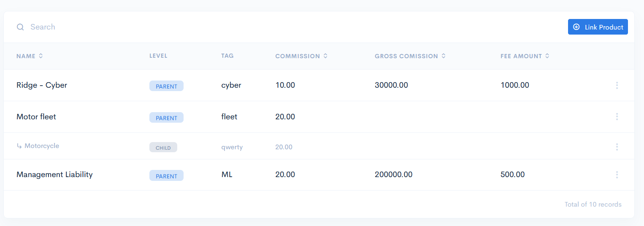Screen dimensions: 644x226
Task: Sort by Name column arrows
Action: (x=41, y=56)
